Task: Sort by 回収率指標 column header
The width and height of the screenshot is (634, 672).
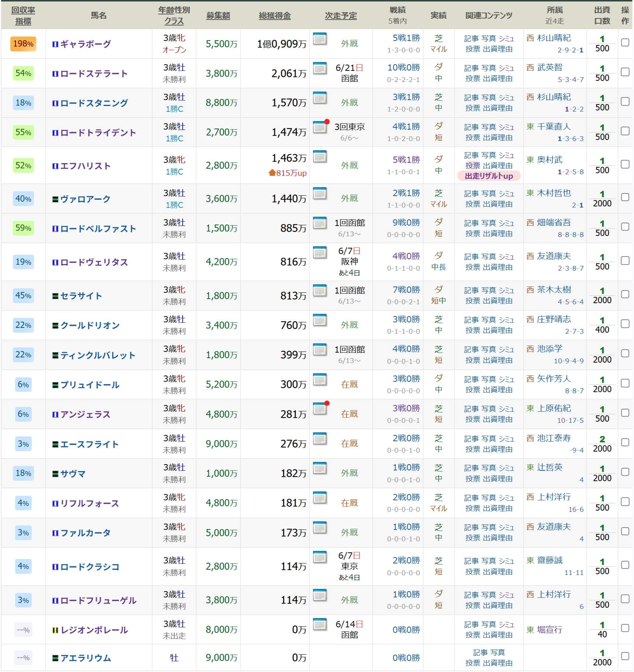Action: click(x=23, y=16)
